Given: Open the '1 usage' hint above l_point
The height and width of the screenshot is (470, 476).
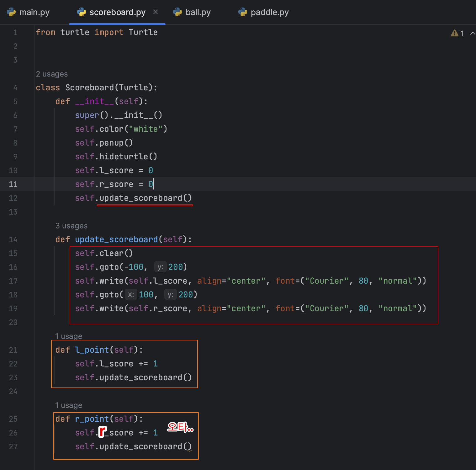Looking at the screenshot, I should [69, 336].
